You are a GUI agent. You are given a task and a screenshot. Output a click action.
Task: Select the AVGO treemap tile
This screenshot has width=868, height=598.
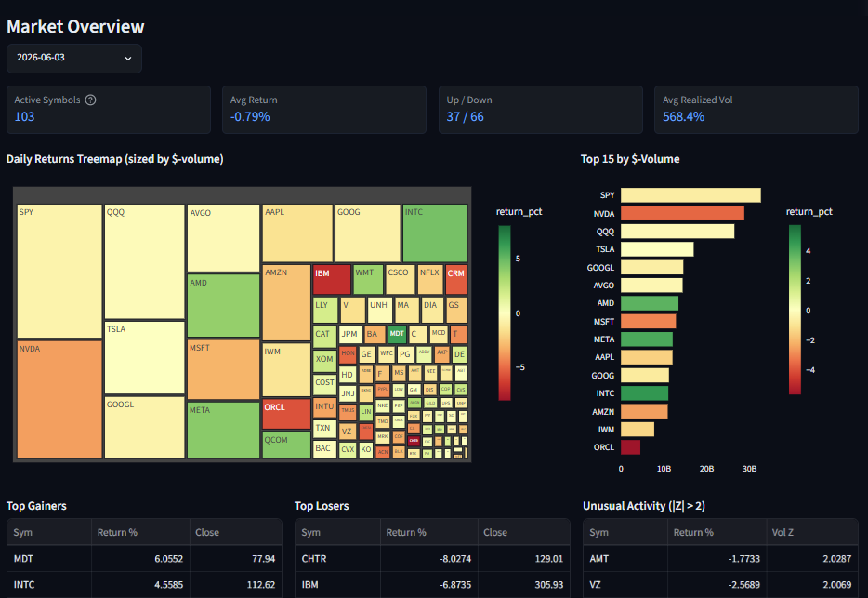pos(223,238)
